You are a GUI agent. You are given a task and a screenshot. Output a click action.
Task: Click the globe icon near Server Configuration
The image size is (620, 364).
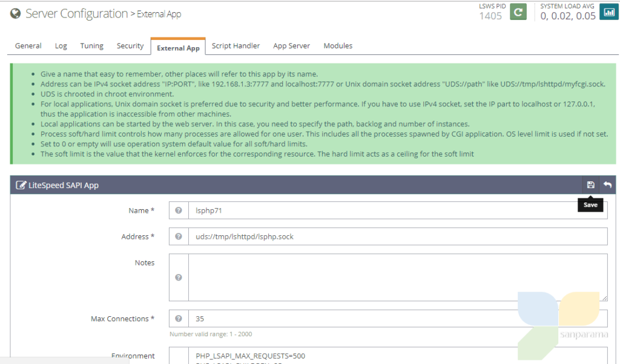pyautogui.click(x=15, y=13)
